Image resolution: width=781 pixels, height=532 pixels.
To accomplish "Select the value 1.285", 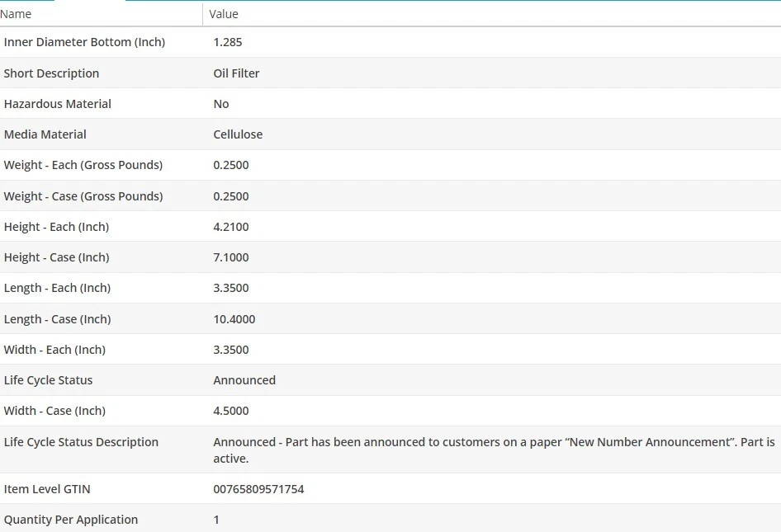I will point(228,42).
